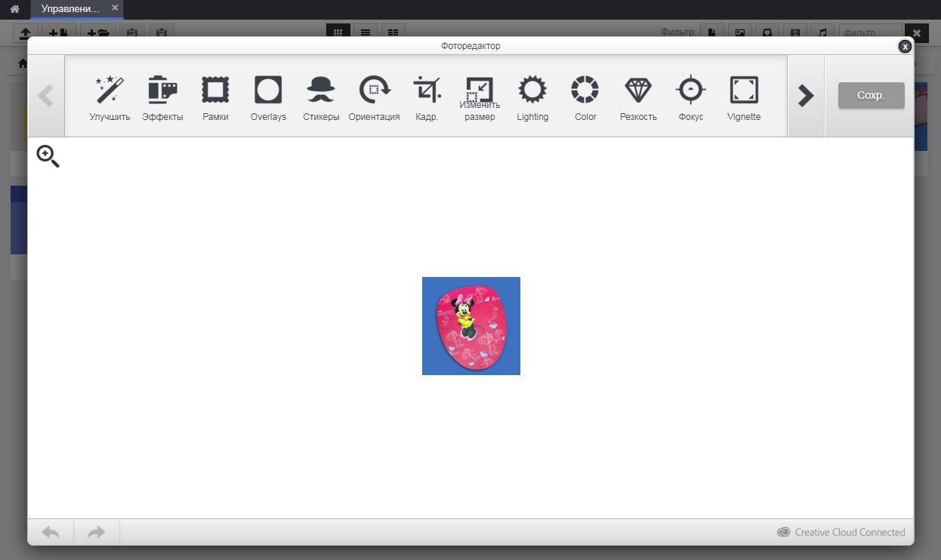Close the Управлени… tab

point(115,8)
